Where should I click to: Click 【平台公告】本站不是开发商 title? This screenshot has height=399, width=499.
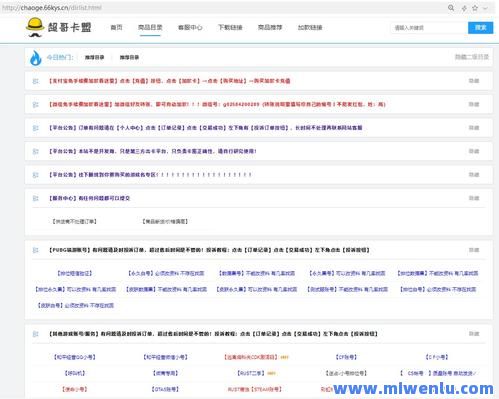click(152, 151)
